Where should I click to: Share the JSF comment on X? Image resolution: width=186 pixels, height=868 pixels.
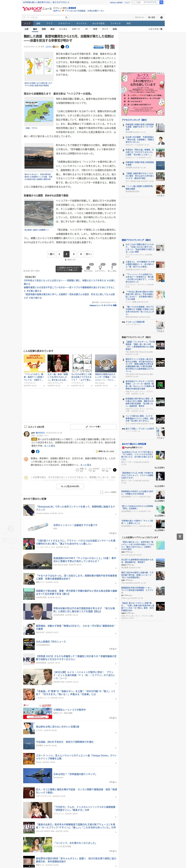pyautogui.click(x=33, y=451)
